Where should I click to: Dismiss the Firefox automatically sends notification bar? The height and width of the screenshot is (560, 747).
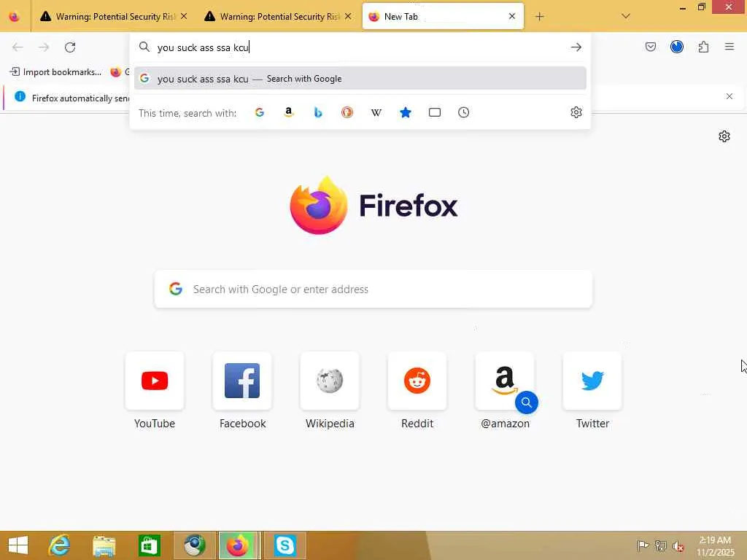(729, 97)
